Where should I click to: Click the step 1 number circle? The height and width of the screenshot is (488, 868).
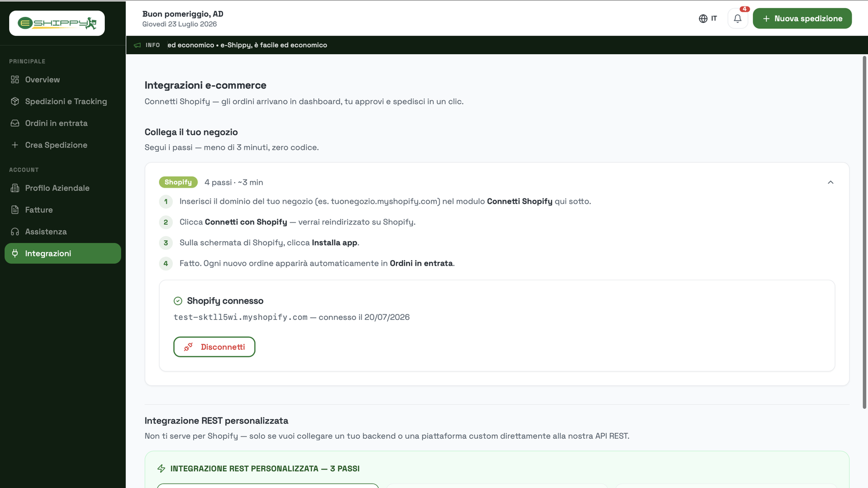pos(166,202)
